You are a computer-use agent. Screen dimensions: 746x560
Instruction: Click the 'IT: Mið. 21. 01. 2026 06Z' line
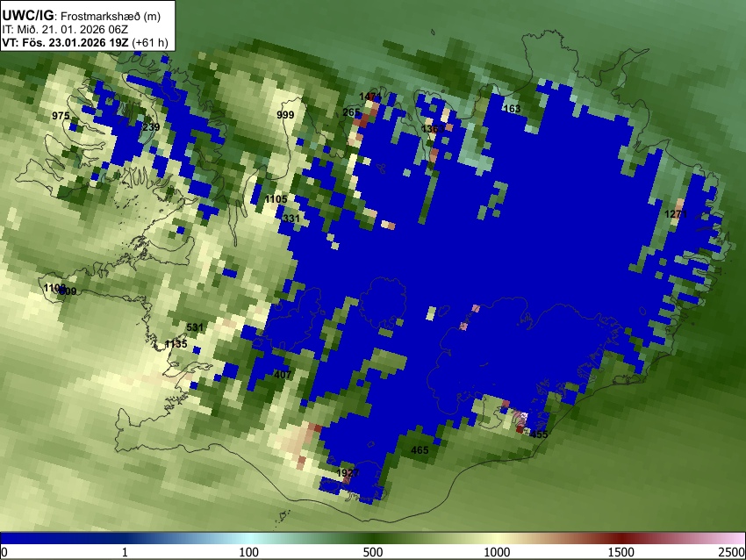[x=65, y=30]
